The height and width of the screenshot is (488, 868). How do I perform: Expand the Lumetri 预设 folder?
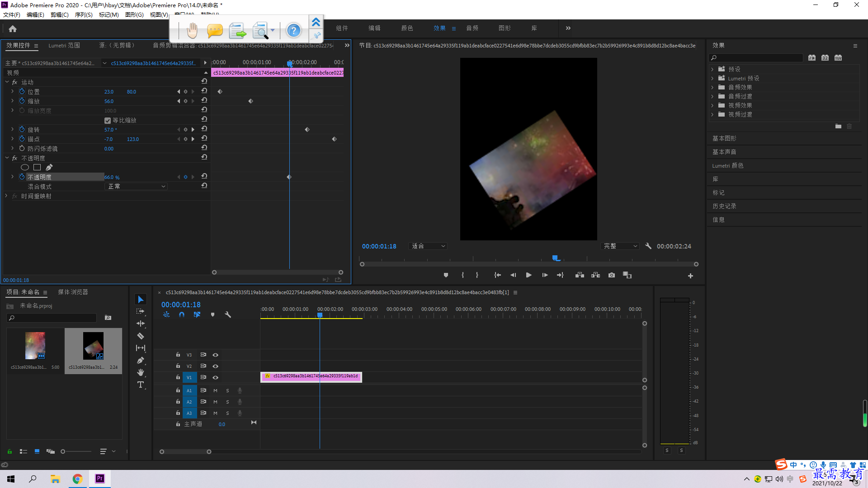pyautogui.click(x=712, y=78)
